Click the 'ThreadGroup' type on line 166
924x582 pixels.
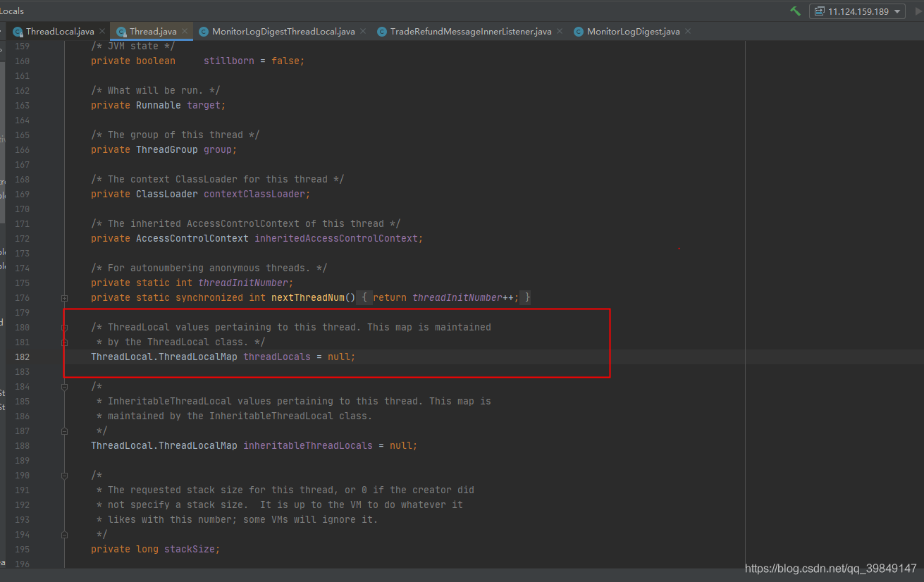167,149
